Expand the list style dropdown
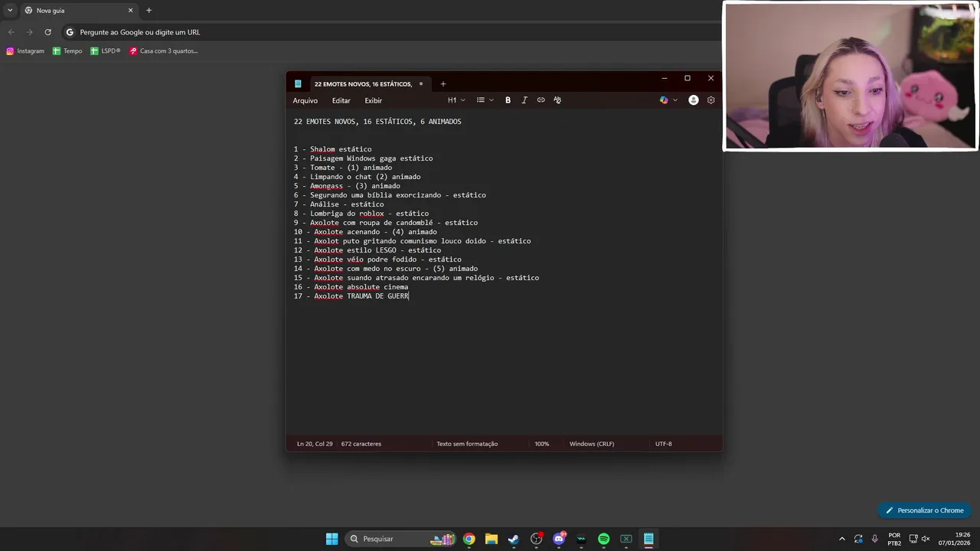 click(x=485, y=100)
